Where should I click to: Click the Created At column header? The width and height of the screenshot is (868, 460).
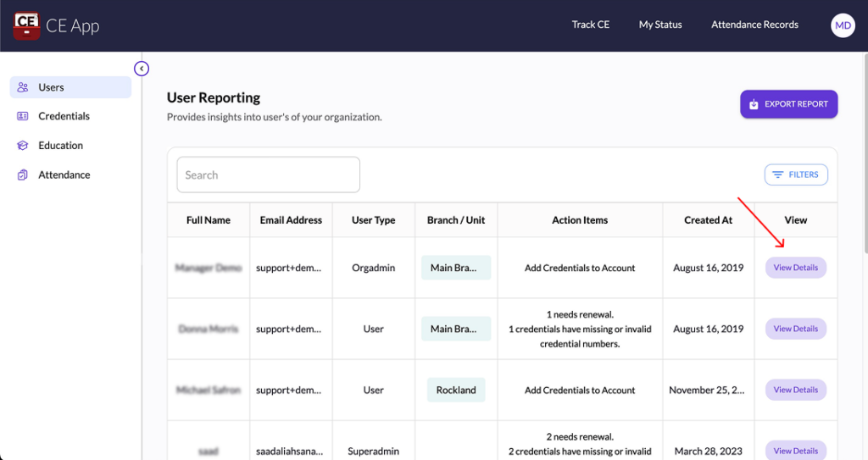pyautogui.click(x=708, y=220)
